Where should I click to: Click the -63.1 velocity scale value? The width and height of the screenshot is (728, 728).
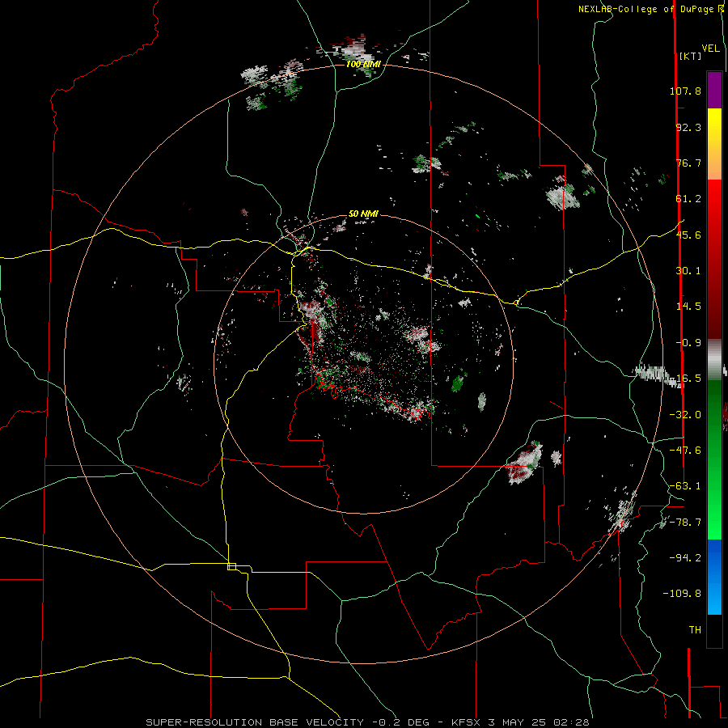(685, 486)
